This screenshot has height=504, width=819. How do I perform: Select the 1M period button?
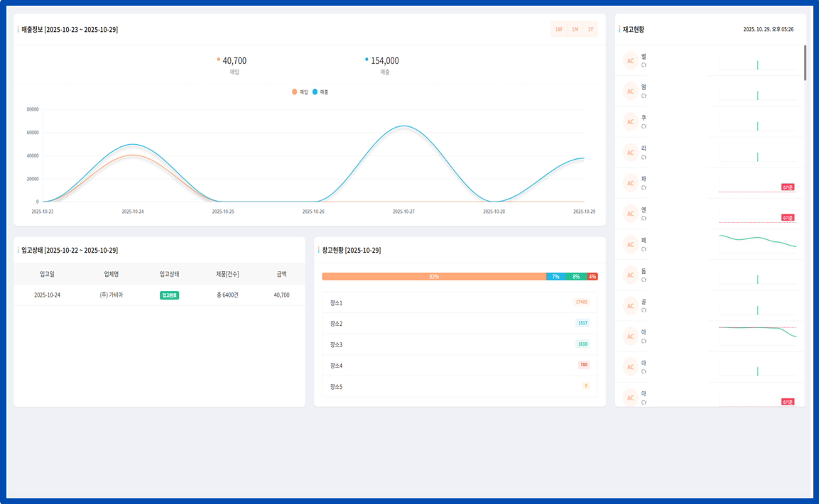pyautogui.click(x=575, y=29)
